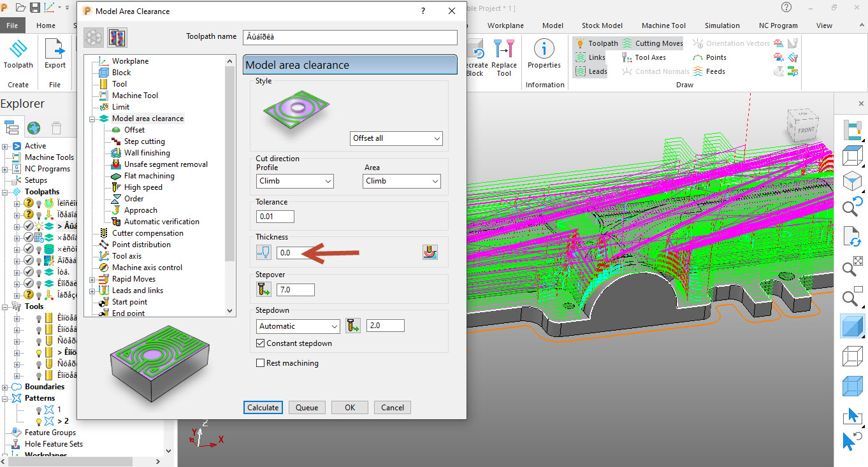Open the File menu
Viewport: 868px width, 467px height.
(12, 25)
